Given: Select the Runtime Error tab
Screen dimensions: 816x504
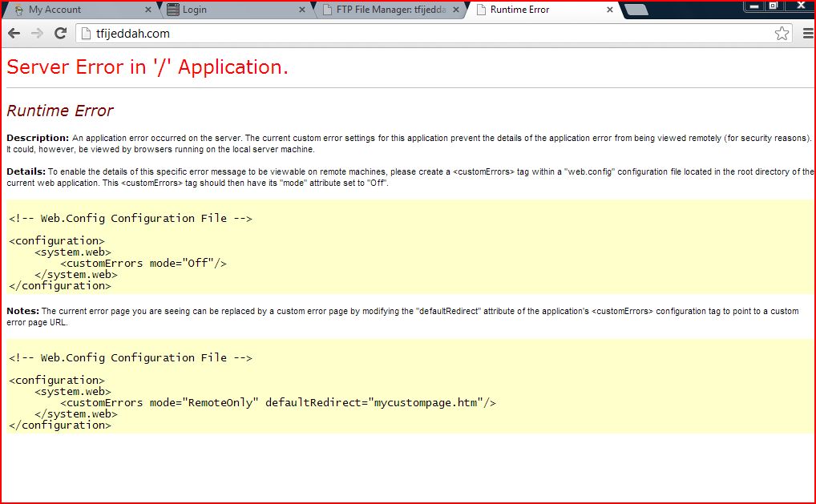Looking at the screenshot, I should [543, 10].
